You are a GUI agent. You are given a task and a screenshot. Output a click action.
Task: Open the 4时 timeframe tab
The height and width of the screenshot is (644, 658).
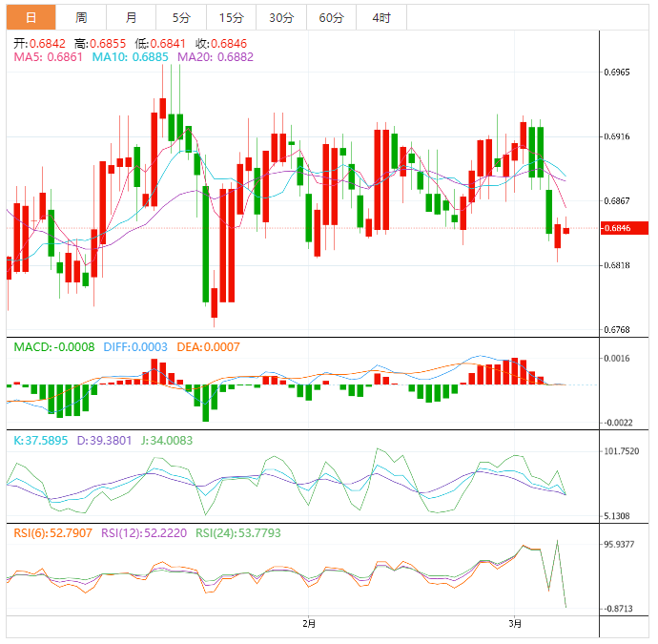point(381,17)
